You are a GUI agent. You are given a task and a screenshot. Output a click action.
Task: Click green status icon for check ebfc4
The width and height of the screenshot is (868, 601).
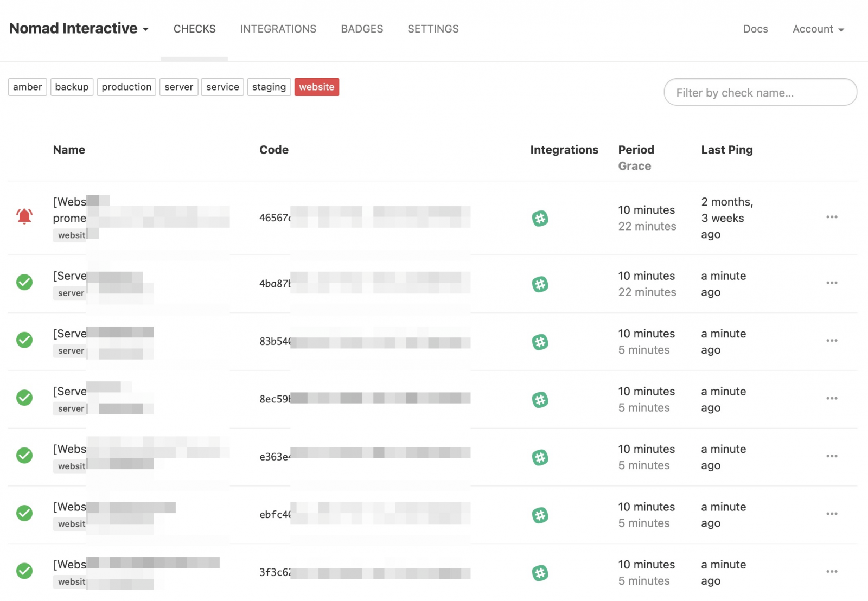[24, 514]
